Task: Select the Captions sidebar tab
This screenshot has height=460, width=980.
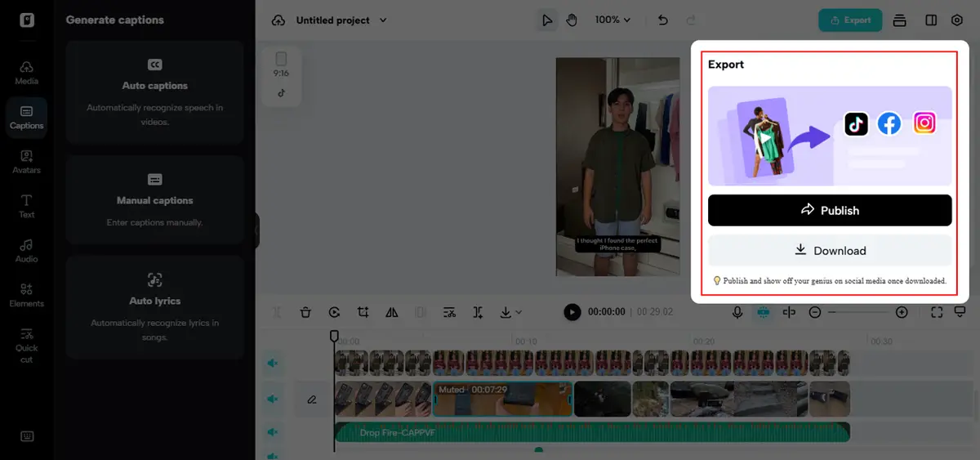Action: [x=26, y=117]
